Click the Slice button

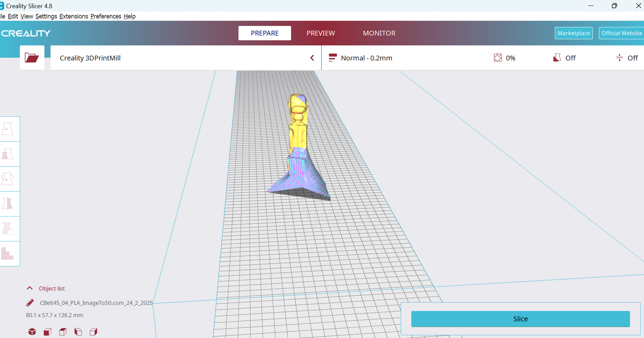pyautogui.click(x=520, y=319)
